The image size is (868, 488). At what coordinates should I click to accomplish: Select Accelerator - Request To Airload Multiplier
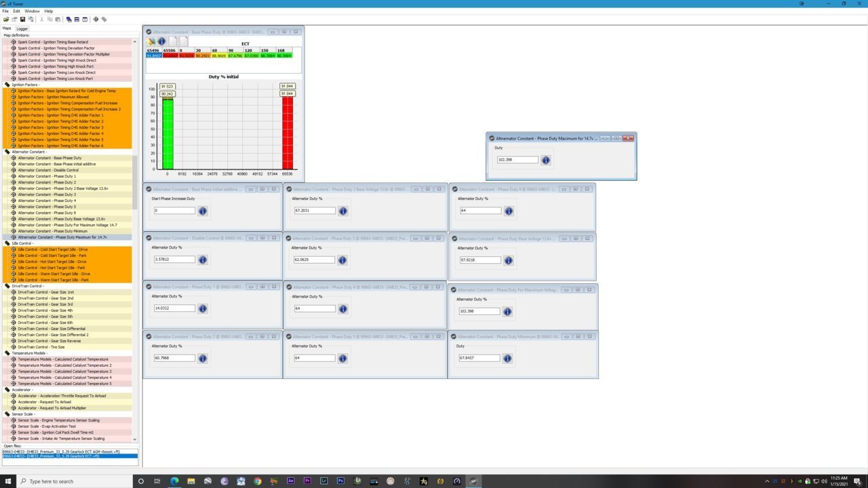point(68,408)
